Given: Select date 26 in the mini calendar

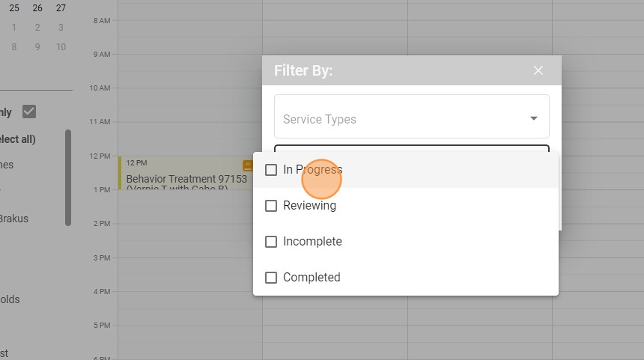Looking at the screenshot, I should click(x=37, y=8).
